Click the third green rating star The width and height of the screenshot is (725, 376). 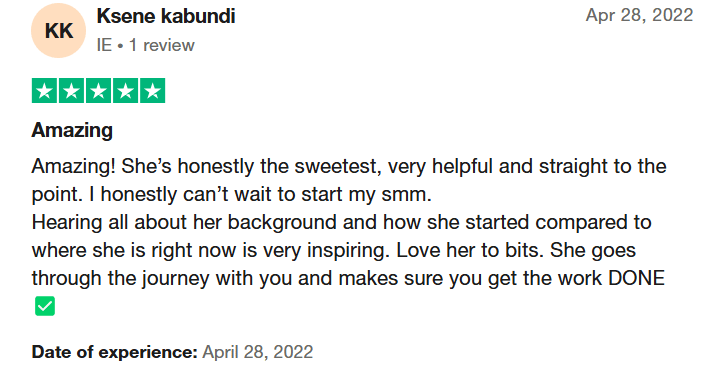(98, 91)
